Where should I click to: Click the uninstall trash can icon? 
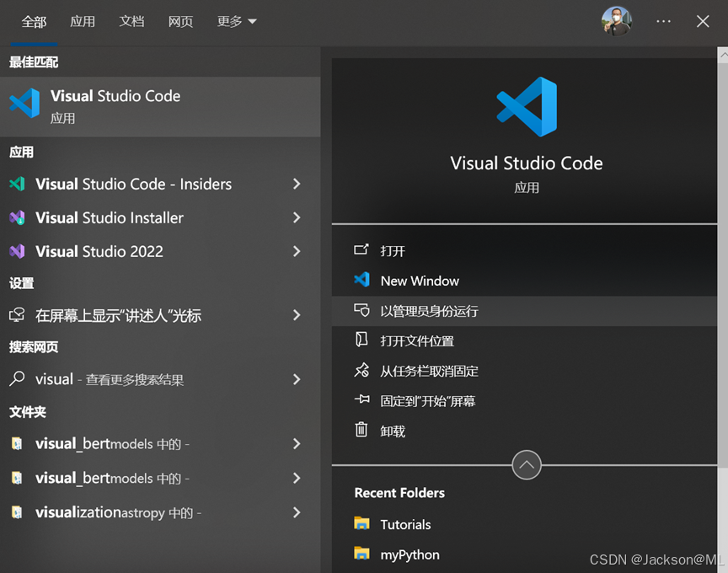[361, 430]
